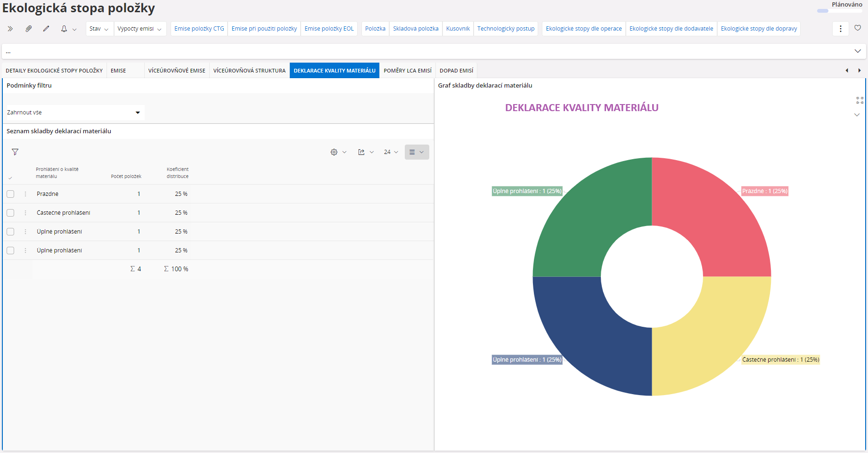Open the Stav dropdown menu
Image resolution: width=868 pixels, height=453 pixels.
pos(99,29)
